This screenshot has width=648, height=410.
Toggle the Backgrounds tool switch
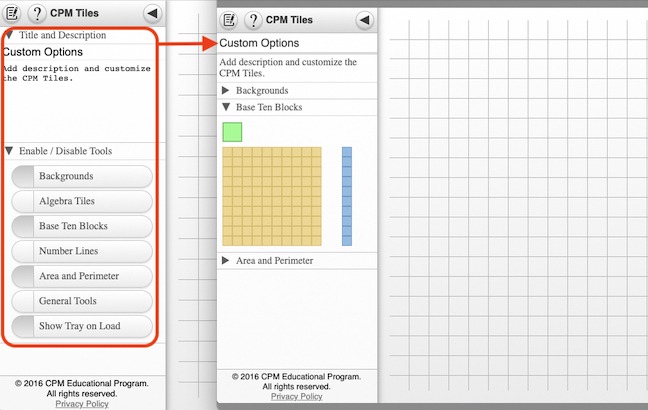pos(82,176)
